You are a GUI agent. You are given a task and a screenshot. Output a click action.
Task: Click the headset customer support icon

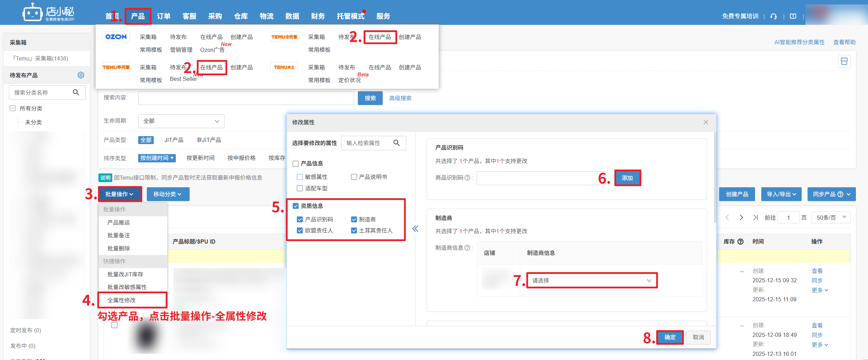click(774, 16)
